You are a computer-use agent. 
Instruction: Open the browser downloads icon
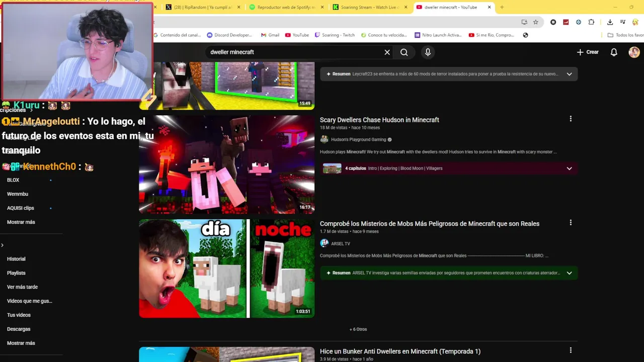point(610,22)
